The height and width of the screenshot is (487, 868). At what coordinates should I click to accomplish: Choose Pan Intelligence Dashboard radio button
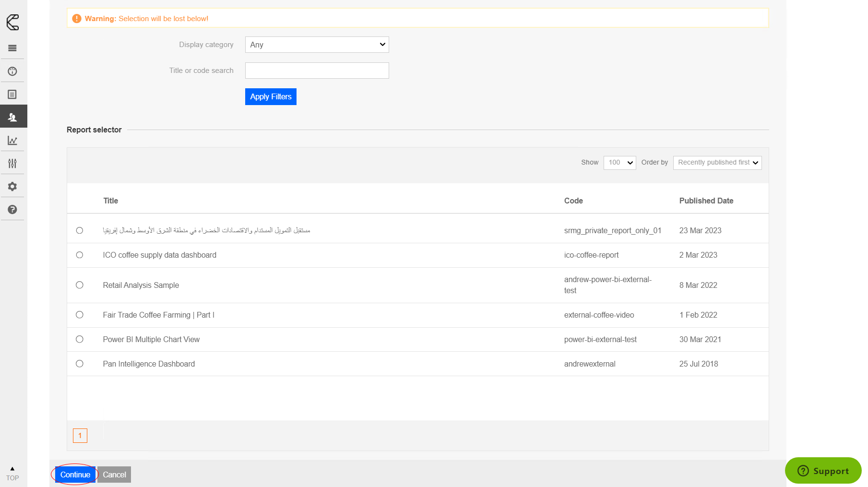click(x=80, y=364)
